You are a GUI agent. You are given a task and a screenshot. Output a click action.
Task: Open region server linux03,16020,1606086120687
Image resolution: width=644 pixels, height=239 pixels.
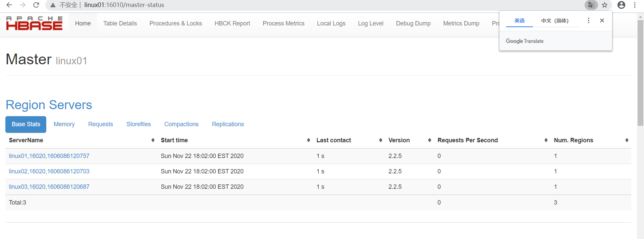click(49, 187)
